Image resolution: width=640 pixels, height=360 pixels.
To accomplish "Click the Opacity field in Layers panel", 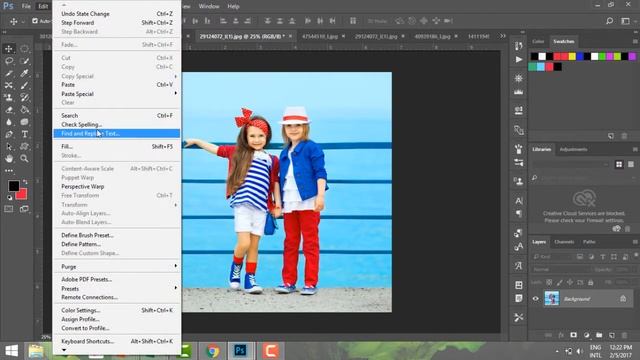I will click(622, 269).
